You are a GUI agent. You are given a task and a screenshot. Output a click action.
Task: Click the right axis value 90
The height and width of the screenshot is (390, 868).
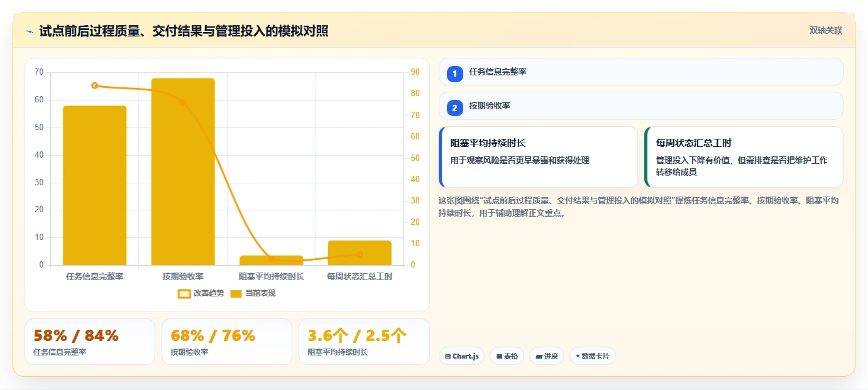[415, 72]
